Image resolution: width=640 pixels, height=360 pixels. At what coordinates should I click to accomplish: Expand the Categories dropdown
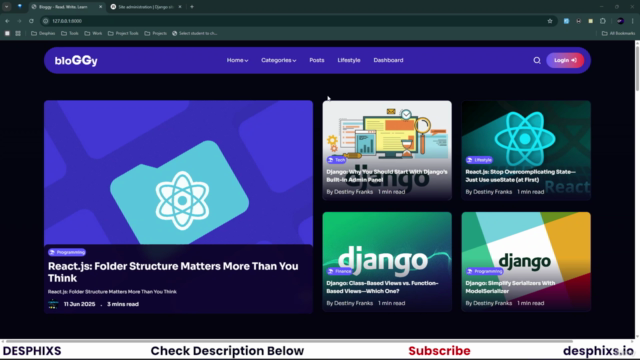[278, 60]
